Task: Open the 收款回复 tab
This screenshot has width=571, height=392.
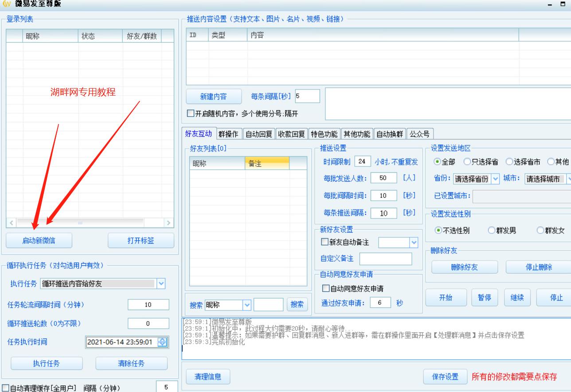Action: (x=292, y=134)
